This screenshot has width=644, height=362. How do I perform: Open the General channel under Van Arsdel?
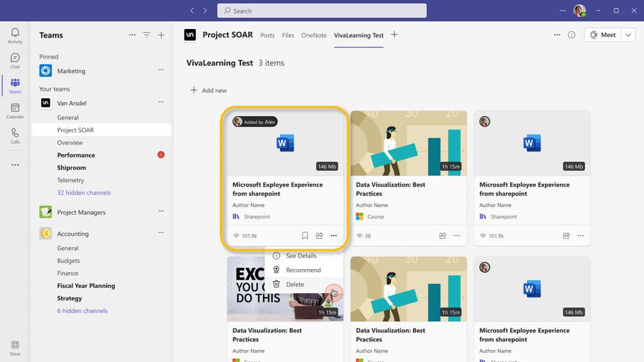[68, 117]
